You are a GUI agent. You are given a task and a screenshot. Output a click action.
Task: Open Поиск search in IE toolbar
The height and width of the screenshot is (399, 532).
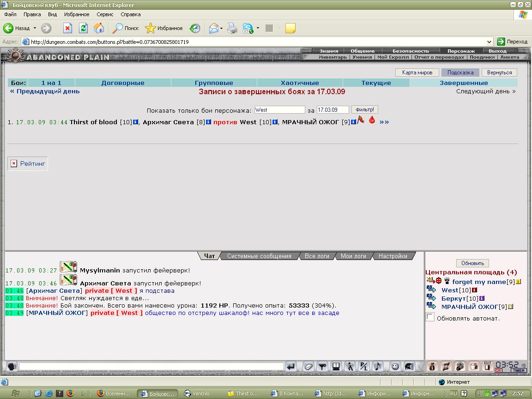125,28
